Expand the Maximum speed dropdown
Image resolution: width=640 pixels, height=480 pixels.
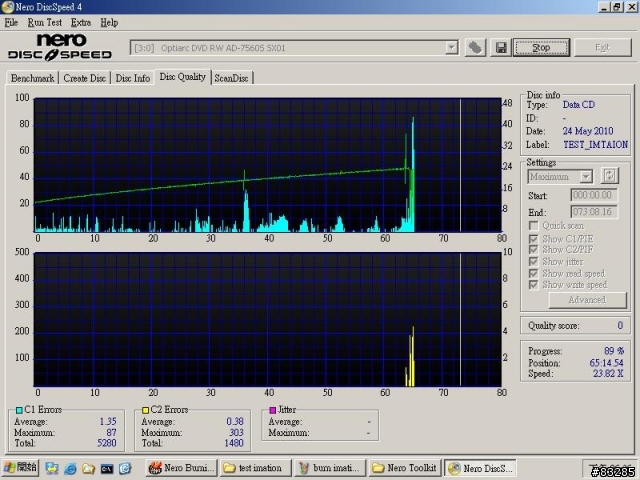pyautogui.click(x=586, y=176)
